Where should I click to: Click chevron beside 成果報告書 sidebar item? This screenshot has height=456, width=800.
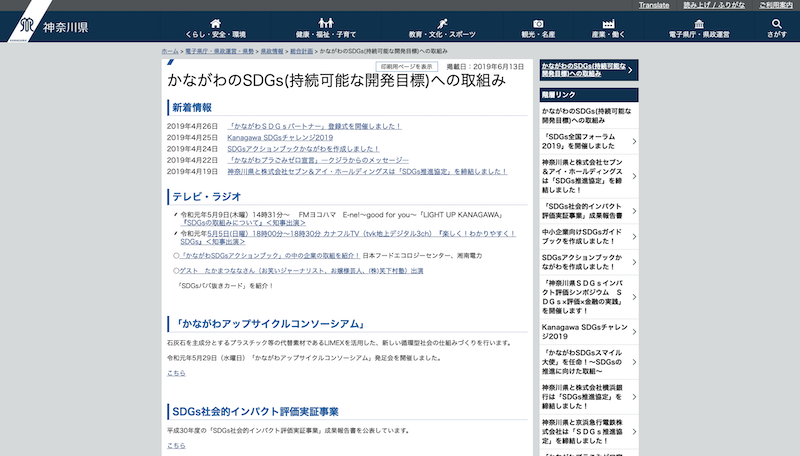[x=634, y=211]
